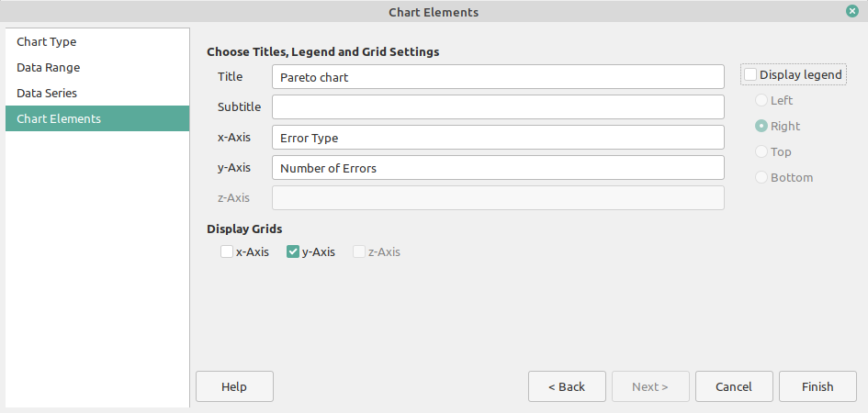Screen dimensions: 868x413
Task: Enable the Display legend checkbox
Action: [751, 74]
